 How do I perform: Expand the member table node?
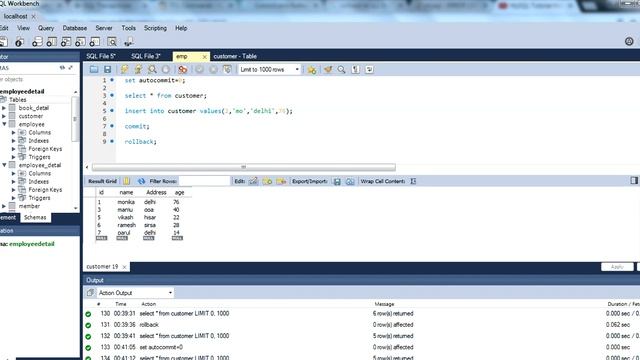4,206
